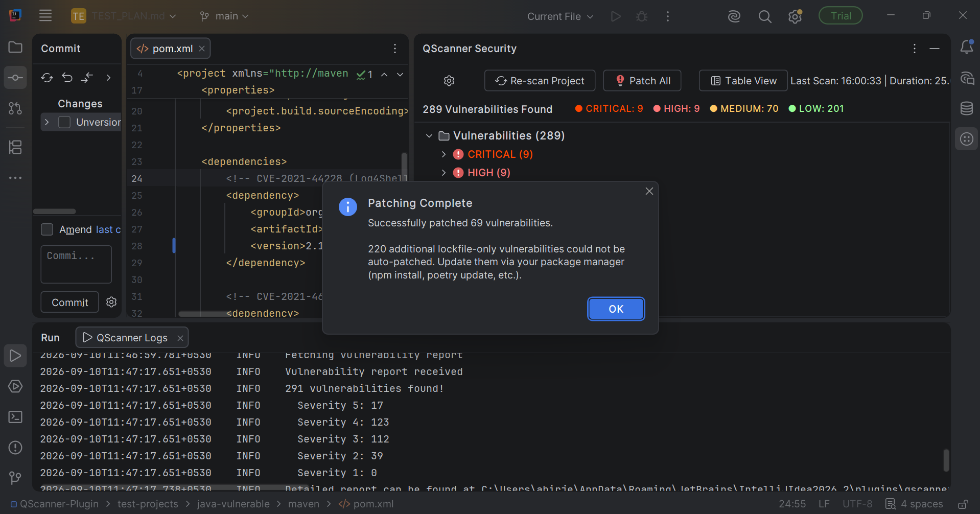Open the Pull Requests sidebar icon

[x=15, y=108]
